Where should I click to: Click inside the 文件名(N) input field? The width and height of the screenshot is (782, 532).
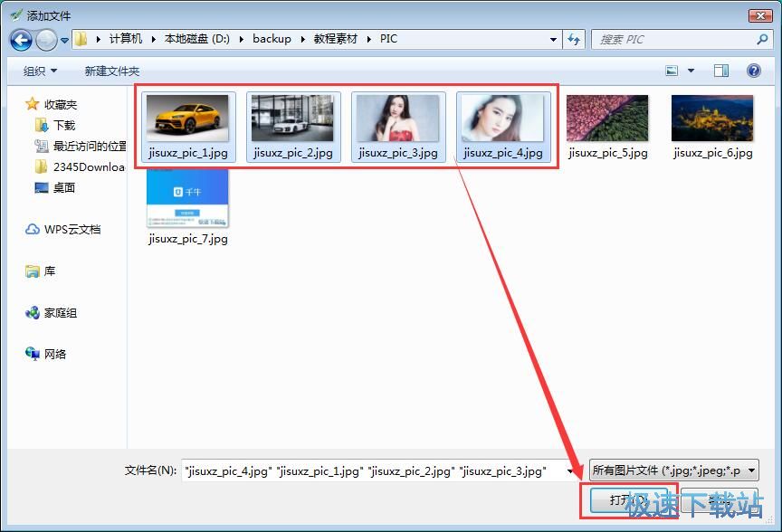(373, 470)
